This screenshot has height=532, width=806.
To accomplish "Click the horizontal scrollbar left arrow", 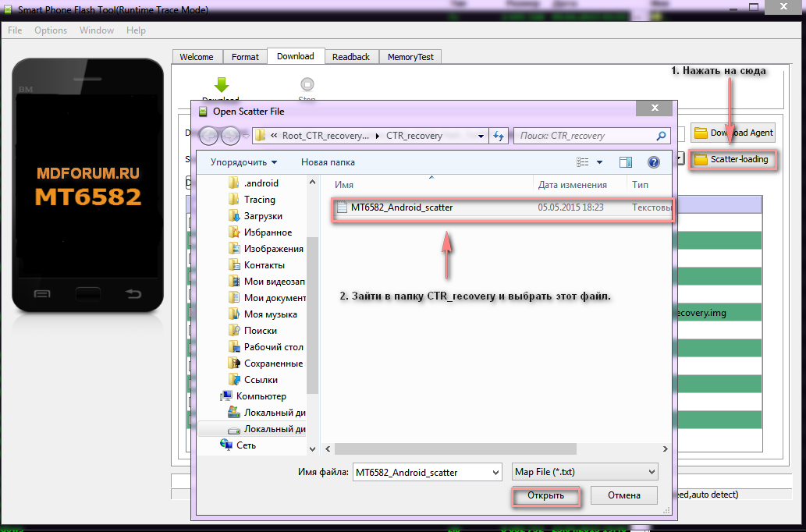I will tap(328, 449).
